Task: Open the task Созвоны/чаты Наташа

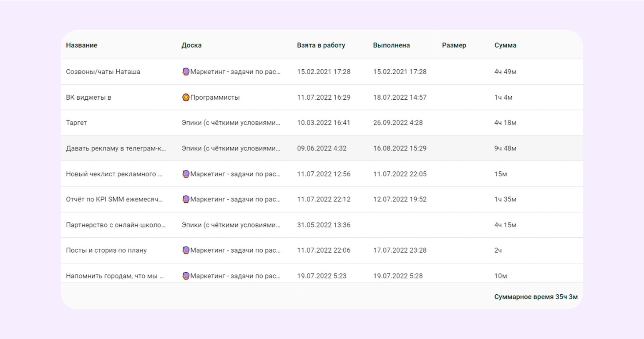Action: point(103,72)
